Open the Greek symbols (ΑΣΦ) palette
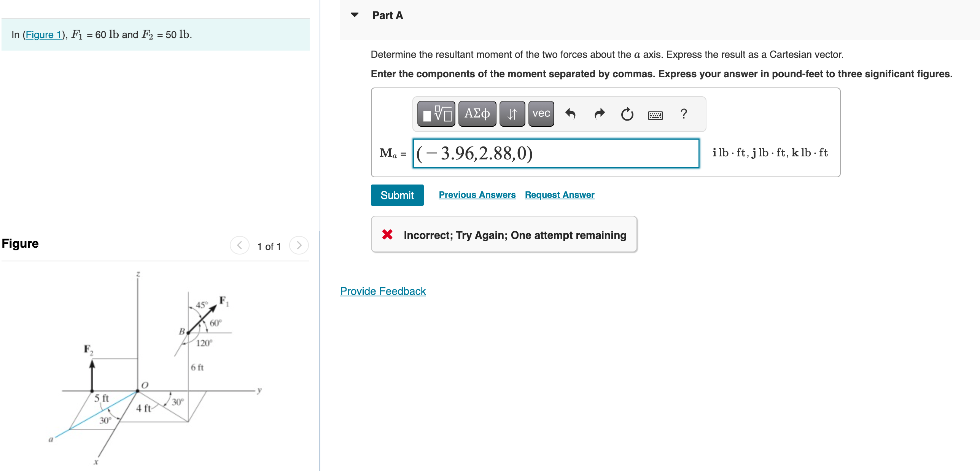Image resolution: width=980 pixels, height=471 pixels. (476, 114)
